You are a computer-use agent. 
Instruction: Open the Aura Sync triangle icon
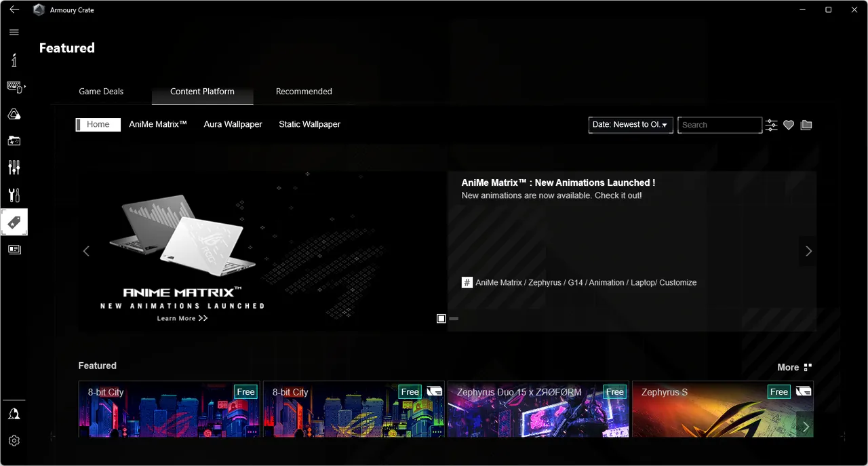14,114
